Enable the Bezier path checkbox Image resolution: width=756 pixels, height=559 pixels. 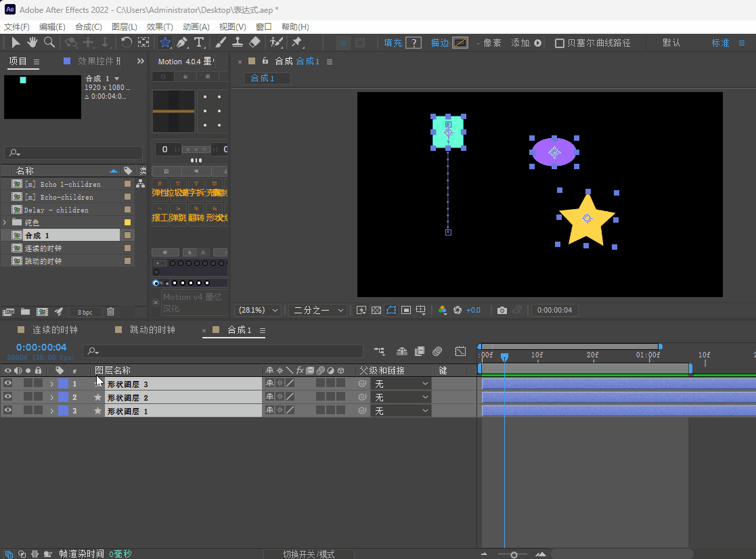(x=560, y=43)
